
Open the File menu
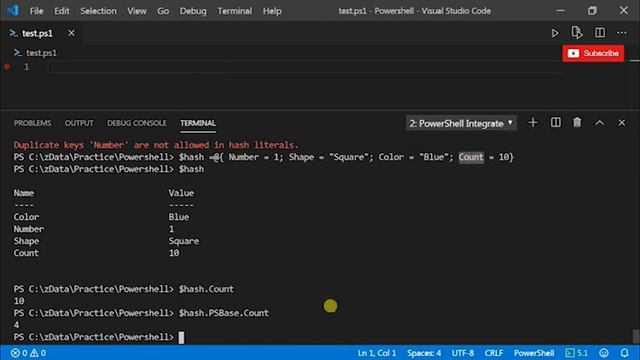point(36,11)
